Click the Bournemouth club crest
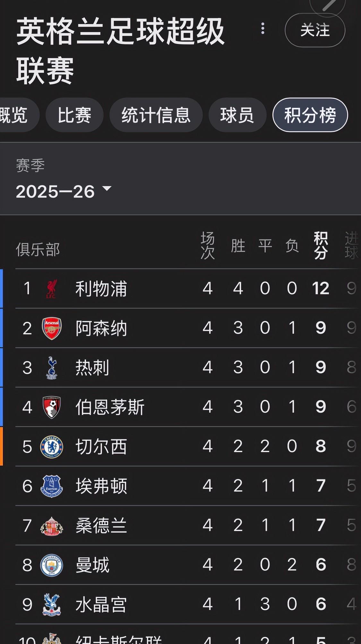Viewport: 361px width, 644px height. click(x=52, y=407)
